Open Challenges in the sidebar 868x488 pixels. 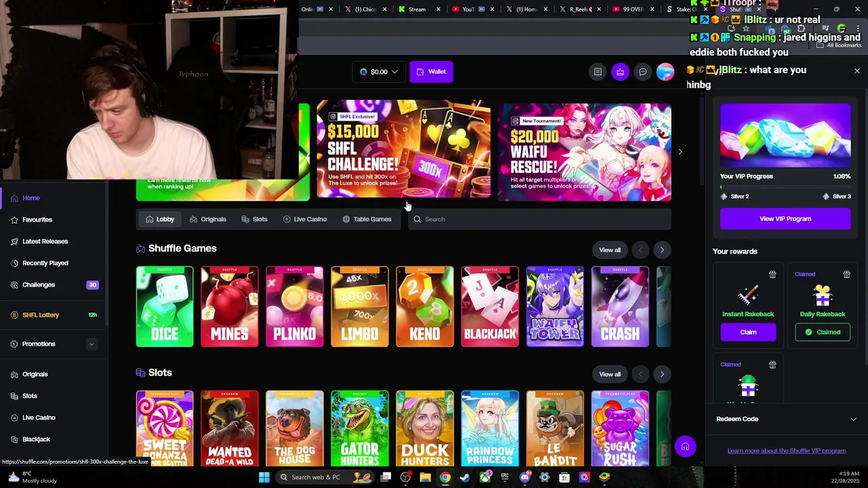coord(54,285)
